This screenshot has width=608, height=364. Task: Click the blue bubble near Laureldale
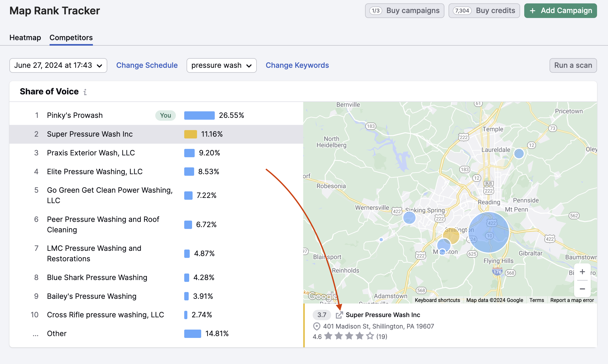[519, 154]
